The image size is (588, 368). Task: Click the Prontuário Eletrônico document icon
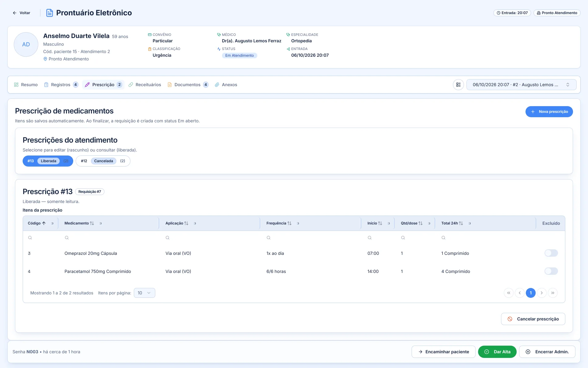[x=49, y=13]
